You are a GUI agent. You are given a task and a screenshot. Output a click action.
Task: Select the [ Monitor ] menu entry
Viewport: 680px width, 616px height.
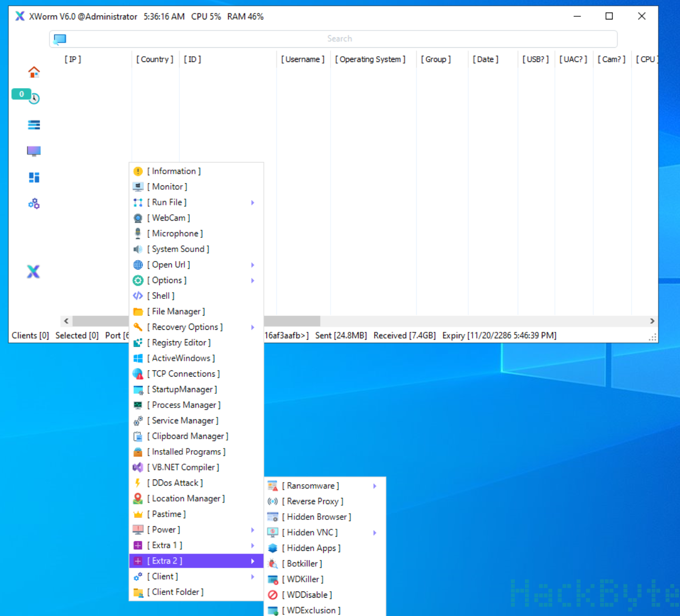(196, 187)
